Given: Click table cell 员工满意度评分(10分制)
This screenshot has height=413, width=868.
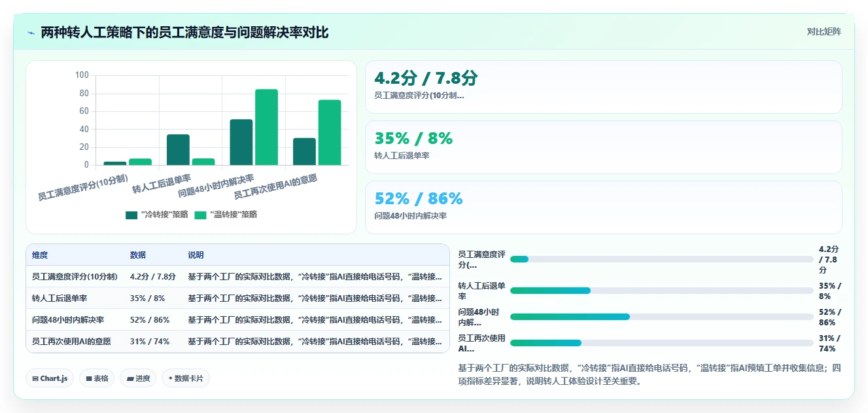Looking at the screenshot, I should (x=75, y=277).
